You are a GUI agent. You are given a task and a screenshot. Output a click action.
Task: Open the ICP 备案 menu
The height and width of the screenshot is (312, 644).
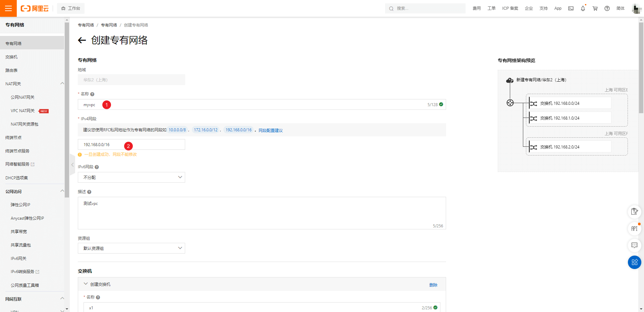click(510, 8)
